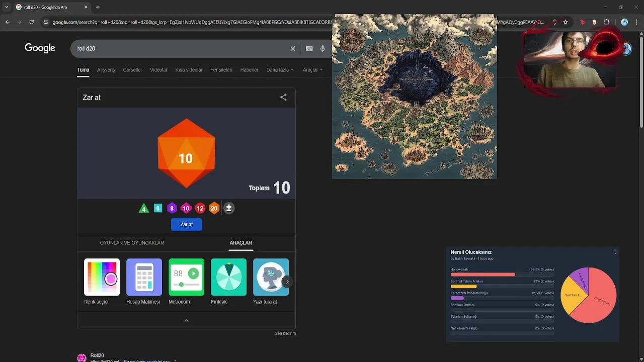Screen dimensions: 644x362
Task: Open the Yazı tura at tool
Action: (271, 282)
